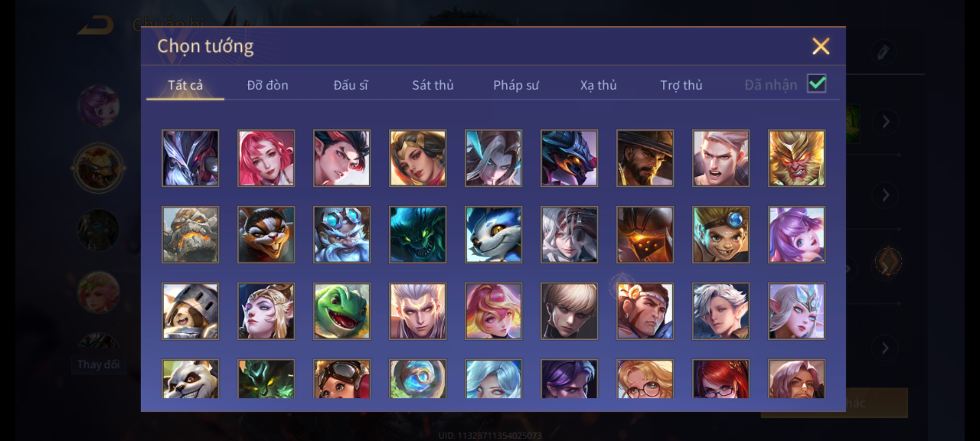Screen dimensions: 980x441
Task: Pick the blonde glasses hero portrait
Action: [645, 379]
